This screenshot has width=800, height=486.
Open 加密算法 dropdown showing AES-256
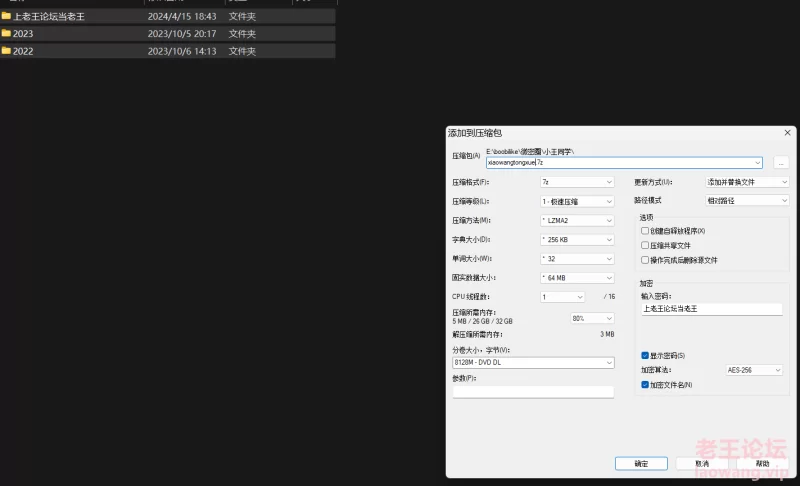pyautogui.click(x=754, y=370)
